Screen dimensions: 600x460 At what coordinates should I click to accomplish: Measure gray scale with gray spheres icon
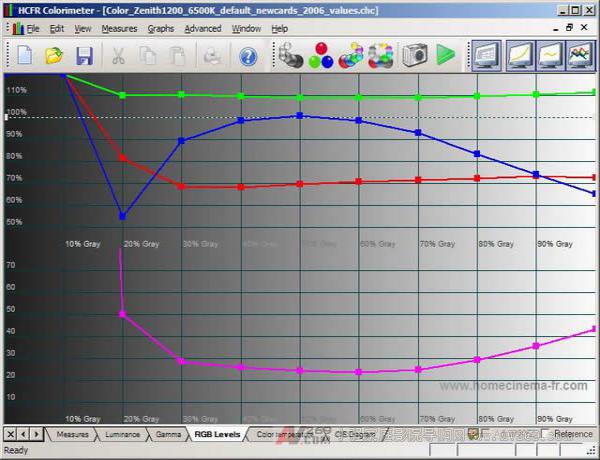click(x=290, y=56)
